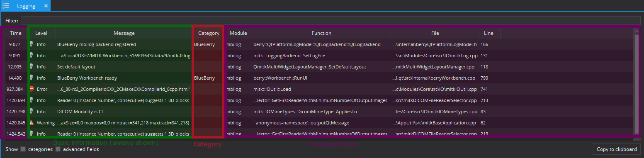Click the Info bulb icon for 'BlueBerry Workbench ready'
Viewport: 644px width, 158px height.
pos(32,78)
